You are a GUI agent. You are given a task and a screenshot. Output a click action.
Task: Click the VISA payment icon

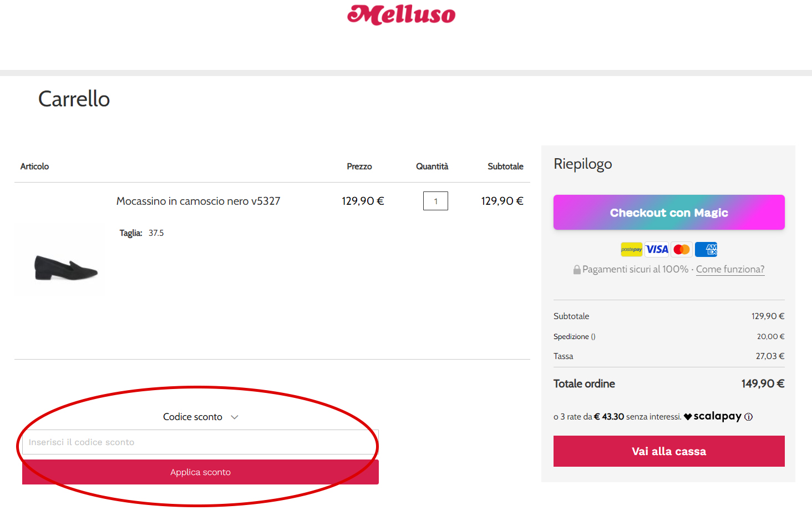[657, 249]
